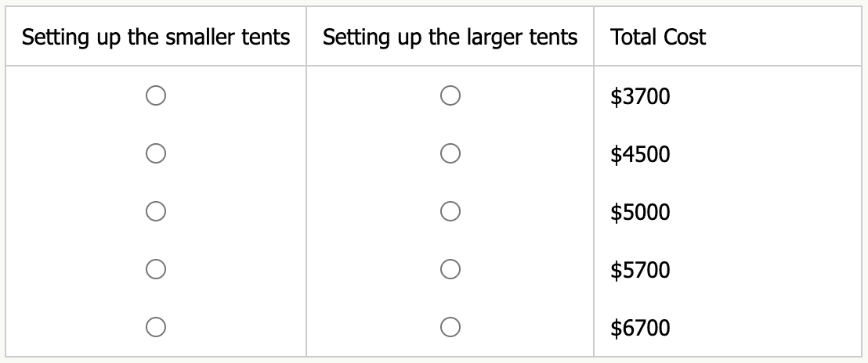Select smaller tents radio for $6700
868x363 pixels.
coord(155,326)
